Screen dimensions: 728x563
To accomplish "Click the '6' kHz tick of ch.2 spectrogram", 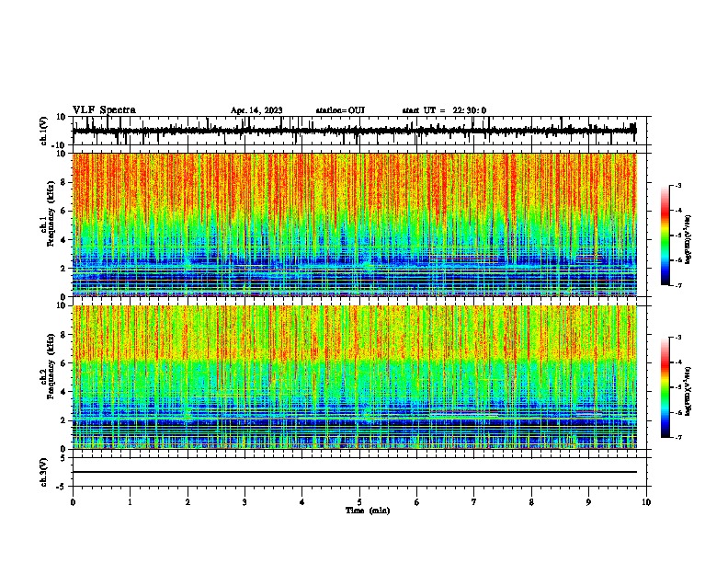I will (63, 363).
